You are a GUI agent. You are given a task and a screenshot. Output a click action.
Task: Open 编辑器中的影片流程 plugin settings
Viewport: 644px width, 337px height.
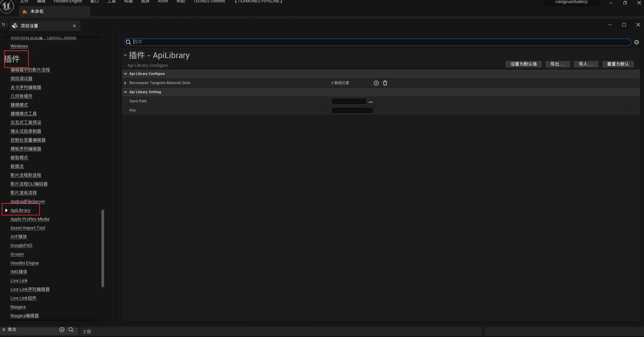tap(30, 70)
